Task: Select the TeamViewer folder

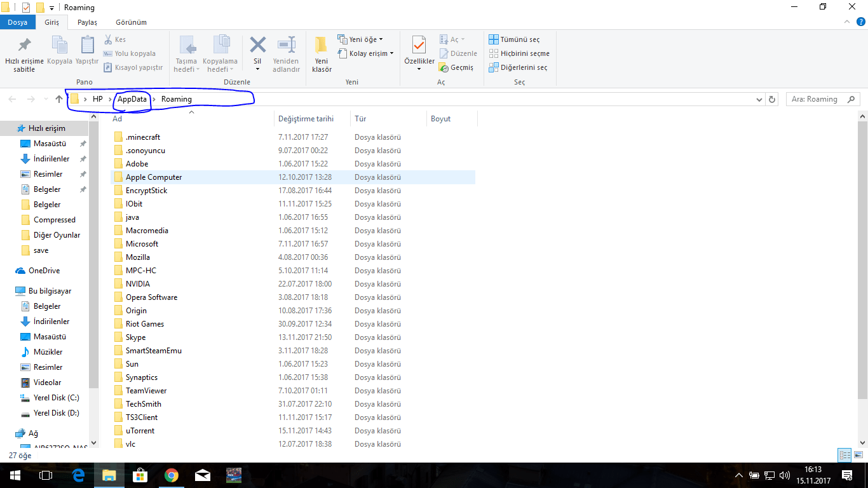Action: (146, 391)
